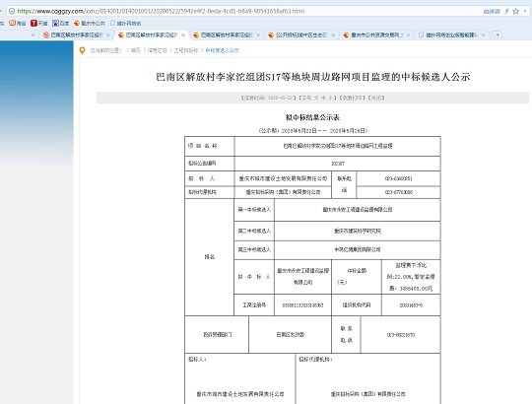This screenshot has height=404, width=532.
Task: Close the 重庆市公共资源交易网 tab
Action: 408,34
